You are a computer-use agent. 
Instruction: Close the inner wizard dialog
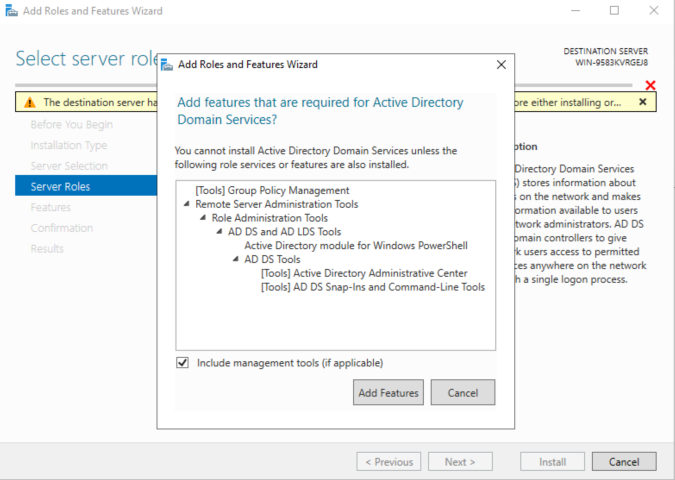tap(501, 65)
